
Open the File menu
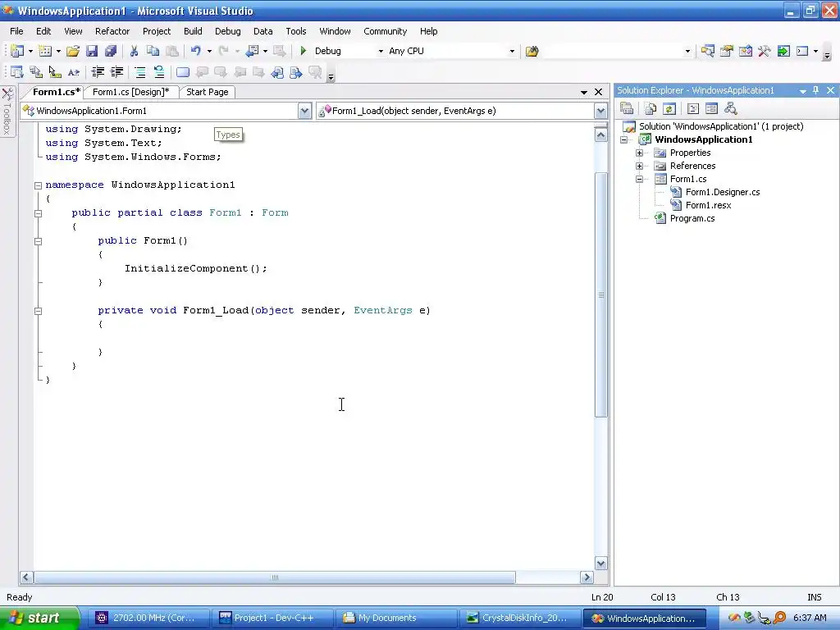coord(16,31)
